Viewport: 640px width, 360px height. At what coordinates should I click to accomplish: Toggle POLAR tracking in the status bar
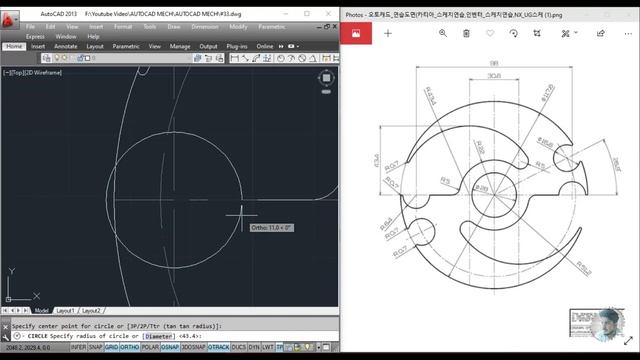click(x=150, y=347)
